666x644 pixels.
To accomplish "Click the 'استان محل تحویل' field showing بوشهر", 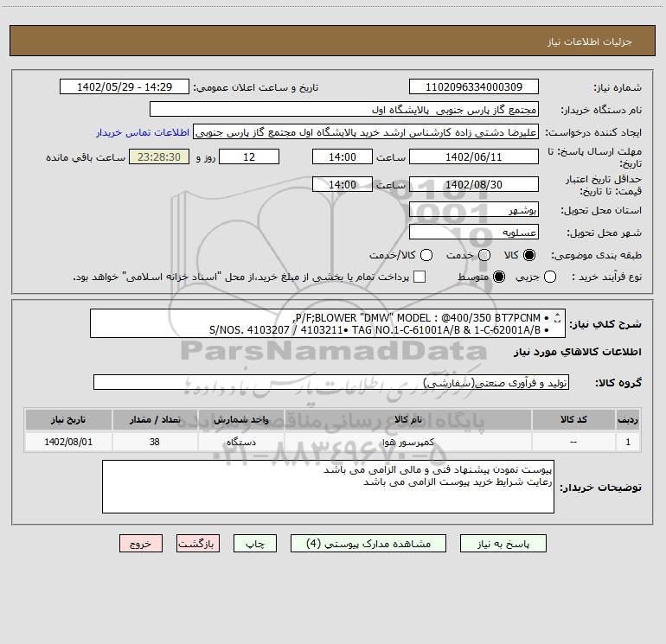I will pyautogui.click(x=472, y=210).
